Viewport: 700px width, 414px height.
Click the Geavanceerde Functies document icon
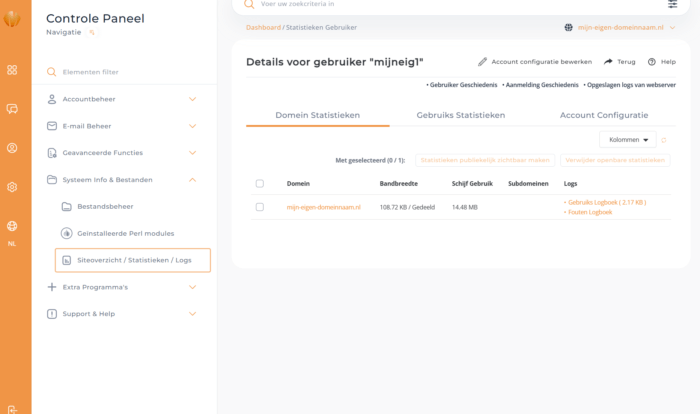pos(52,153)
